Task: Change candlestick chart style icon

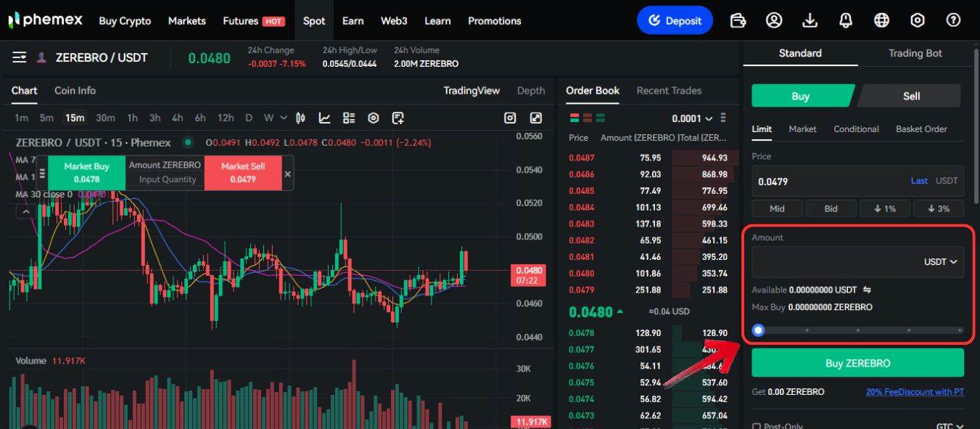Action: (301, 118)
